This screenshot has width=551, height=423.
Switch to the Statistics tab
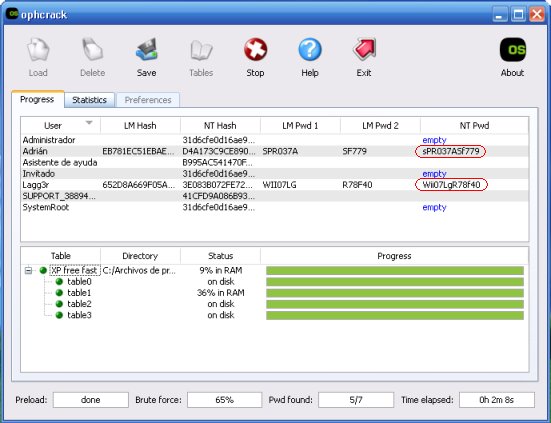point(90,100)
